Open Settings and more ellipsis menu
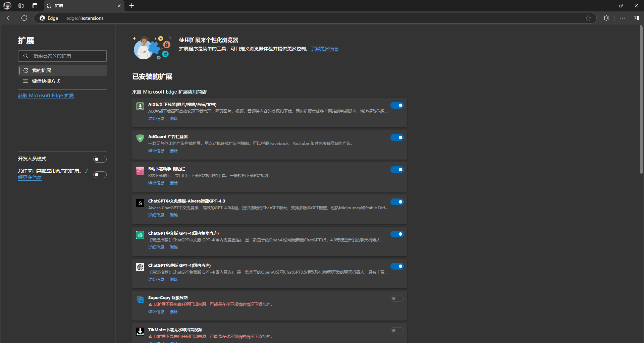This screenshot has width=644, height=343. [x=623, y=18]
